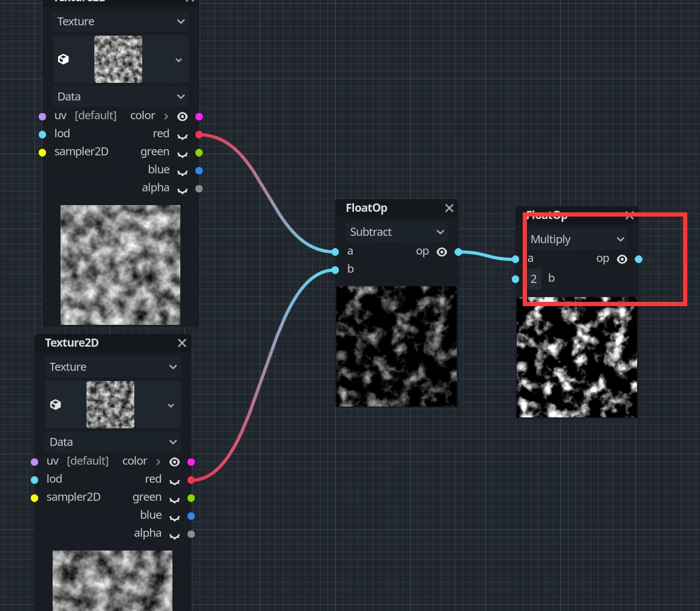Click input port a on the Multiply FloatOp node
The image size is (700, 611).
pos(515,260)
